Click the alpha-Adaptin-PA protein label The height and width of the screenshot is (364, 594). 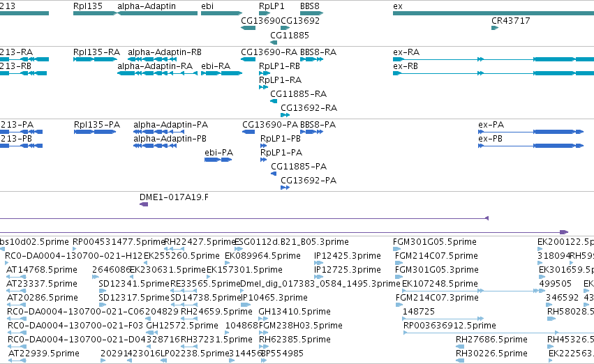pyautogui.click(x=171, y=125)
